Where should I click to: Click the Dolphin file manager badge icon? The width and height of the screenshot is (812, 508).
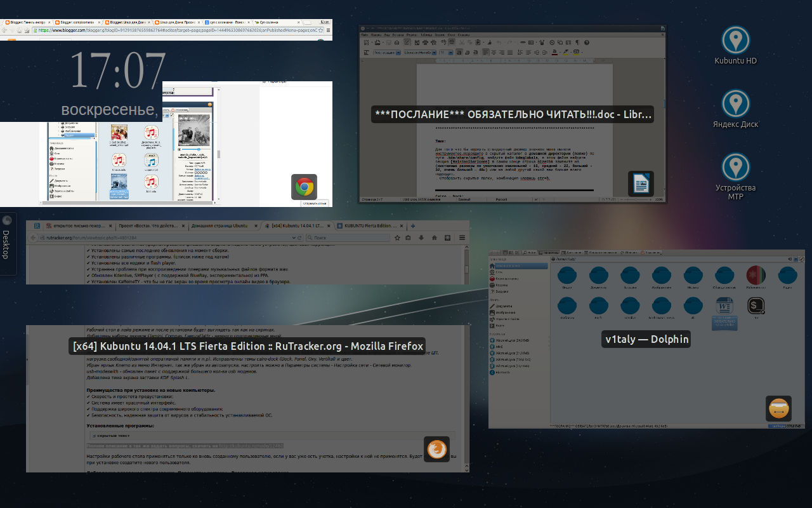click(x=778, y=408)
